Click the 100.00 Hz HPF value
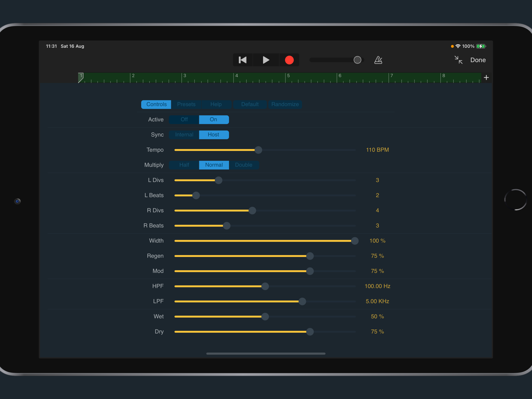Screen dimensions: 532x399 point(377,286)
